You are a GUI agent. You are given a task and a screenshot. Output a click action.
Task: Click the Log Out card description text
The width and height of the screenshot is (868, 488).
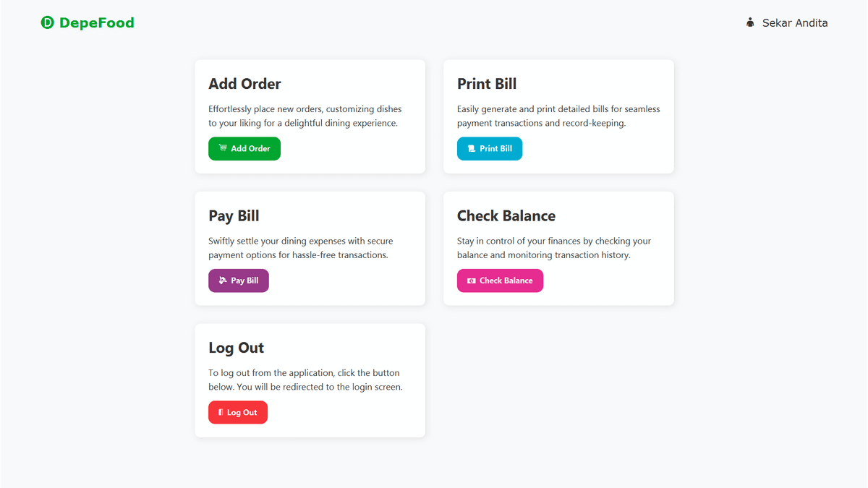click(305, 380)
